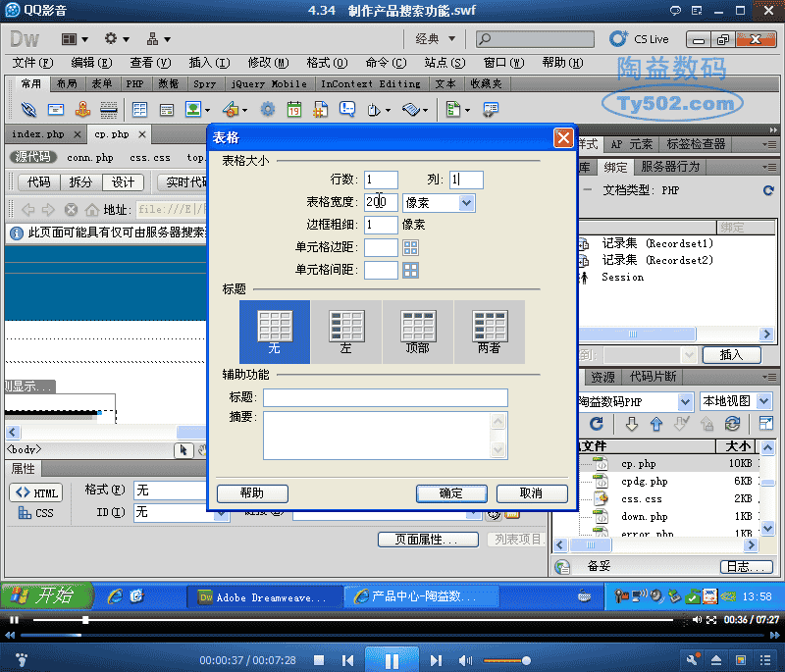Click the named anchor icon in toolbar
Viewport: 785px width, 672px height.
(x=83, y=110)
